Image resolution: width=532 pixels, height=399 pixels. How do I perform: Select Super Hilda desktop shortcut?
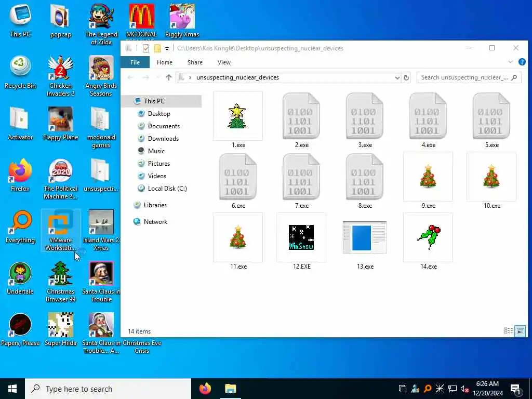(60, 330)
